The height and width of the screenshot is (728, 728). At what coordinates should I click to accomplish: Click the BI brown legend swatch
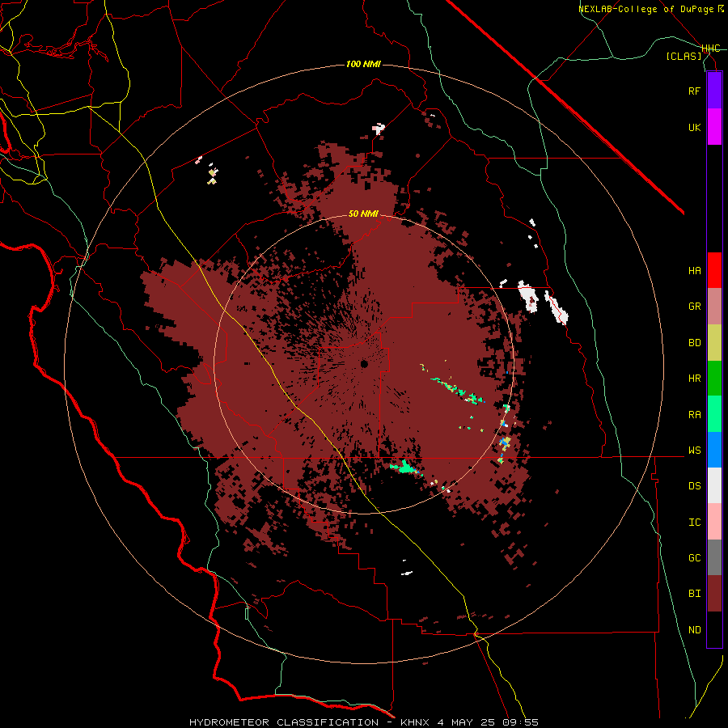click(714, 594)
